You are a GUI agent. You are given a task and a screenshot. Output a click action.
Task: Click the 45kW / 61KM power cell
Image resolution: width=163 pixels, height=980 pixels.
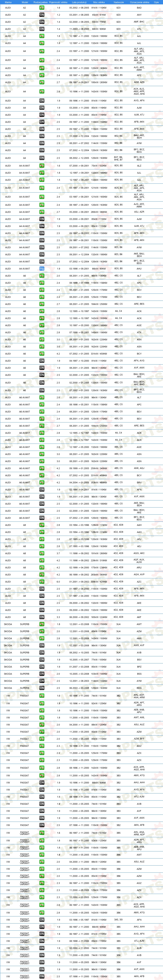[99, 15]
